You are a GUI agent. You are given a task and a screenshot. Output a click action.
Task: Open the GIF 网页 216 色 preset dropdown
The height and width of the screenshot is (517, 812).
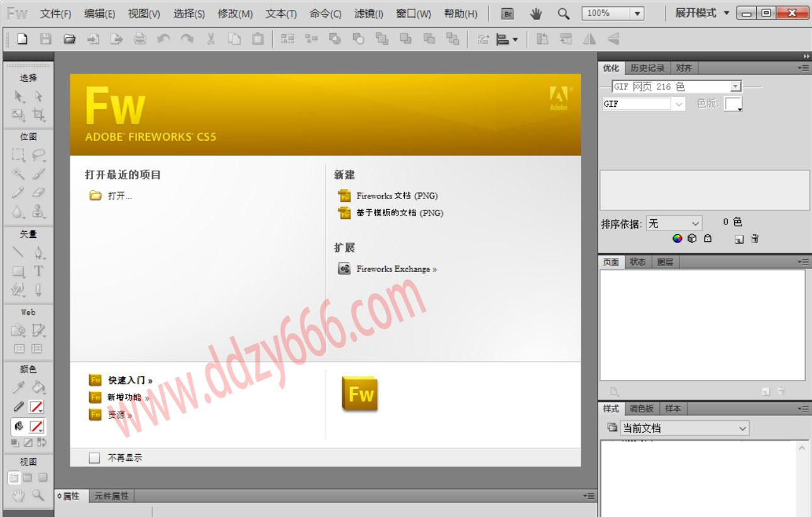click(736, 87)
